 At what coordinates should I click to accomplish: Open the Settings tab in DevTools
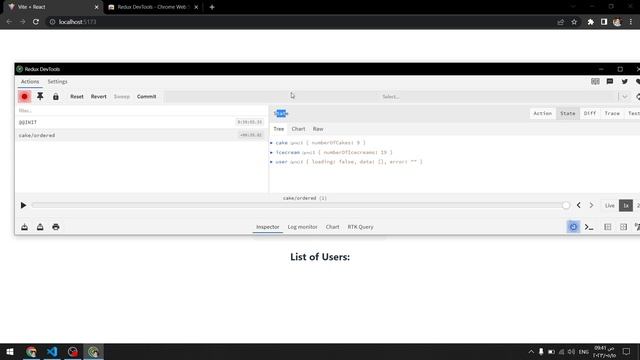coord(57,82)
